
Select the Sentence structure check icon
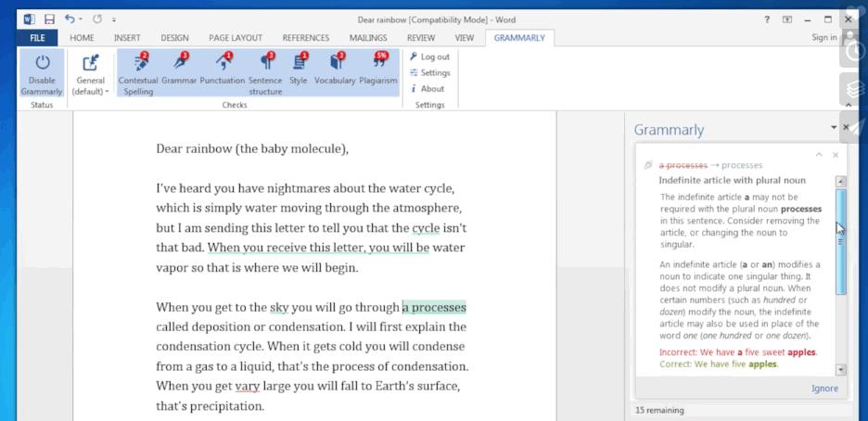265,63
